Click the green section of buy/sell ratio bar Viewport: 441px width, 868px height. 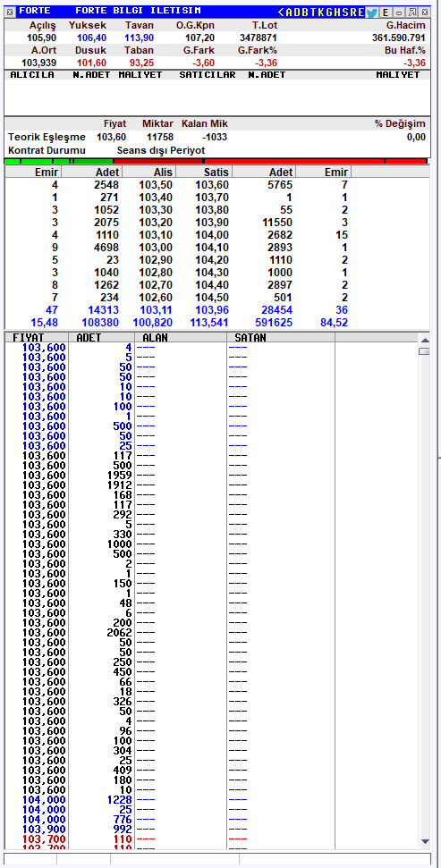coord(58,161)
